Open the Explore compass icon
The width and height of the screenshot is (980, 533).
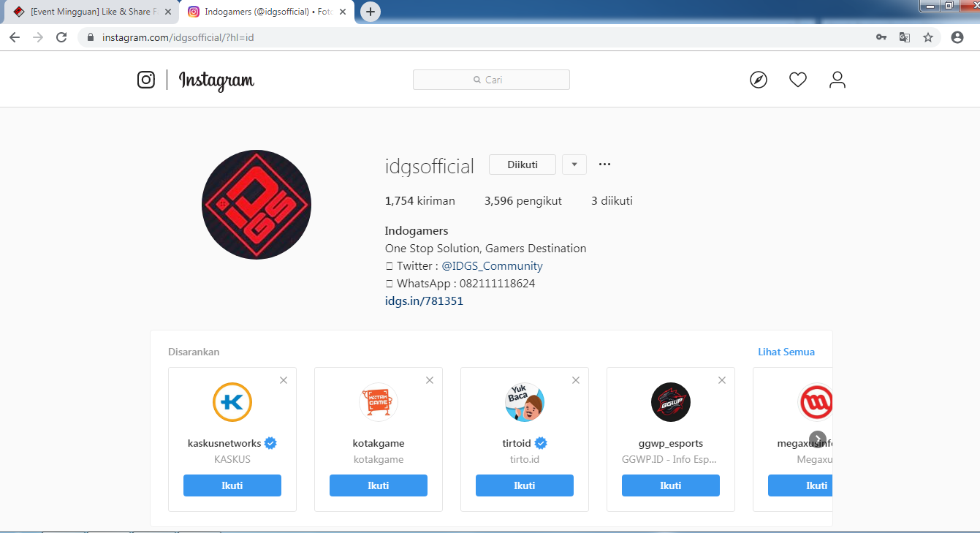coord(759,80)
